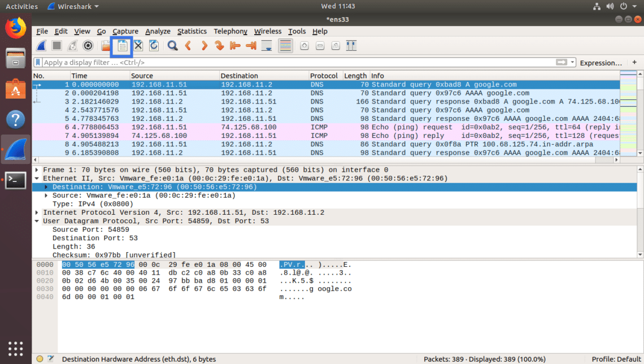Screen dimensions: 644x364
Task: Open the Wireshark app menu in top bar
Action: pyautogui.click(x=73, y=6)
